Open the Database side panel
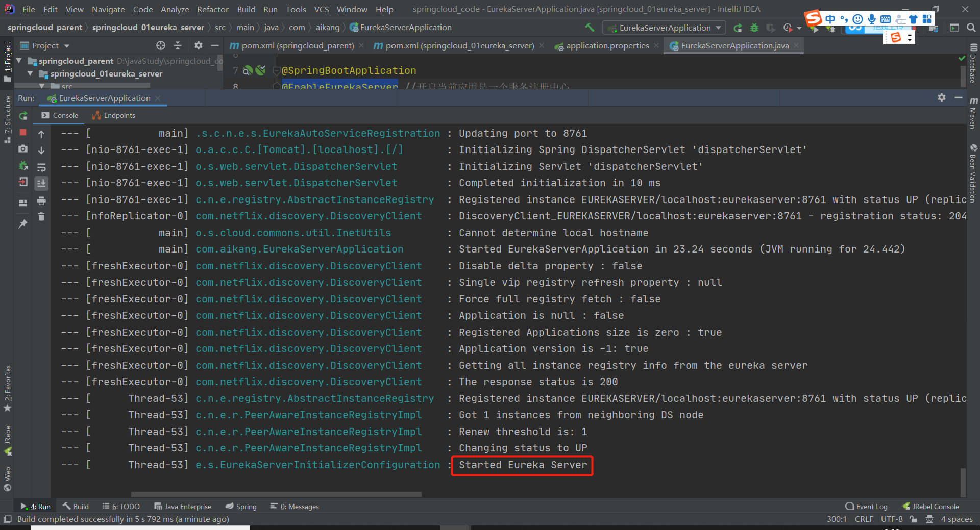980x530 pixels. coord(973,64)
